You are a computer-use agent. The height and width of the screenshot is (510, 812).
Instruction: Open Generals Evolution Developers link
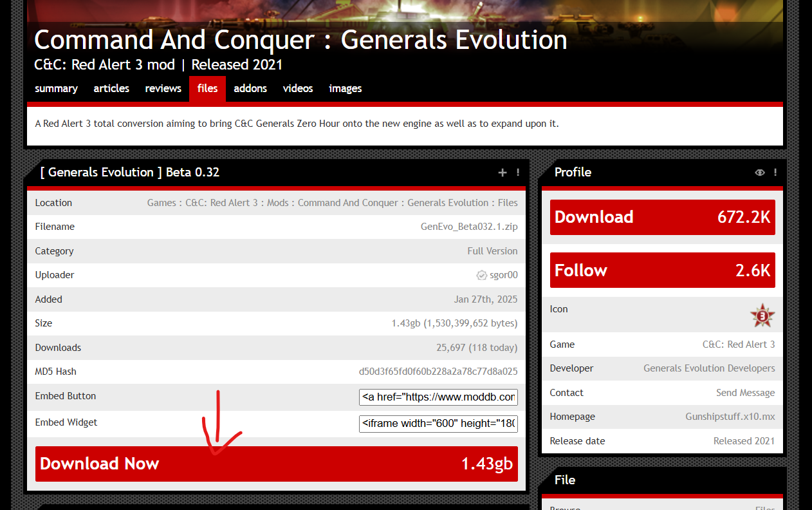click(x=709, y=368)
